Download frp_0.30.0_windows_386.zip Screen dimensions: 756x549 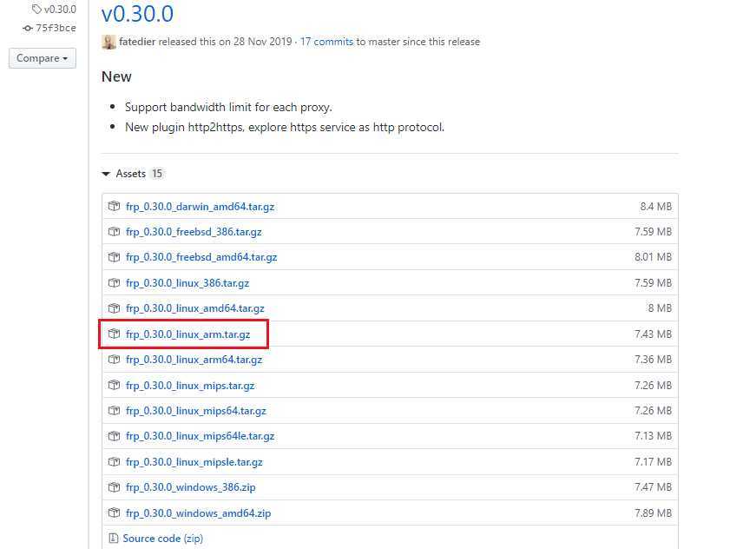191,487
